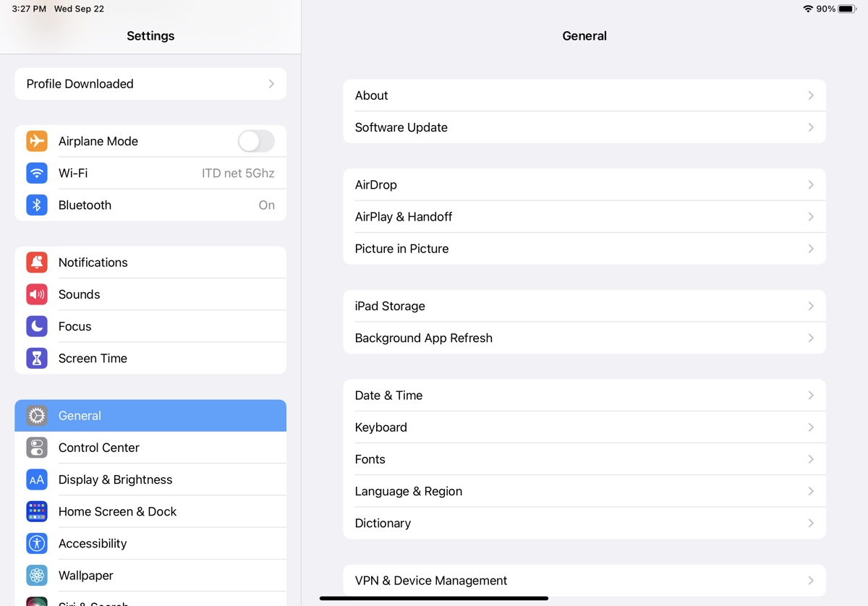Viewport: 868px width, 606px height.
Task: Tap the Focus moon icon
Action: (x=37, y=326)
